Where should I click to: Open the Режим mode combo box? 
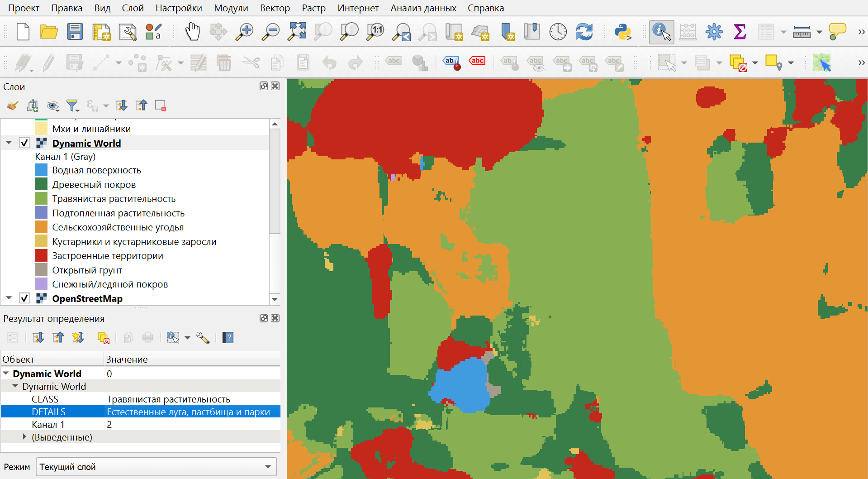pyautogui.click(x=156, y=467)
